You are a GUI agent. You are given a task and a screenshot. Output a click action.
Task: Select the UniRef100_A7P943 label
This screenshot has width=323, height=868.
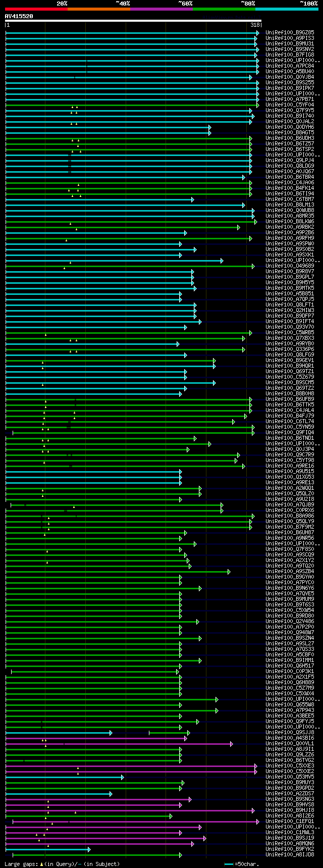pyautogui.click(x=290, y=710)
